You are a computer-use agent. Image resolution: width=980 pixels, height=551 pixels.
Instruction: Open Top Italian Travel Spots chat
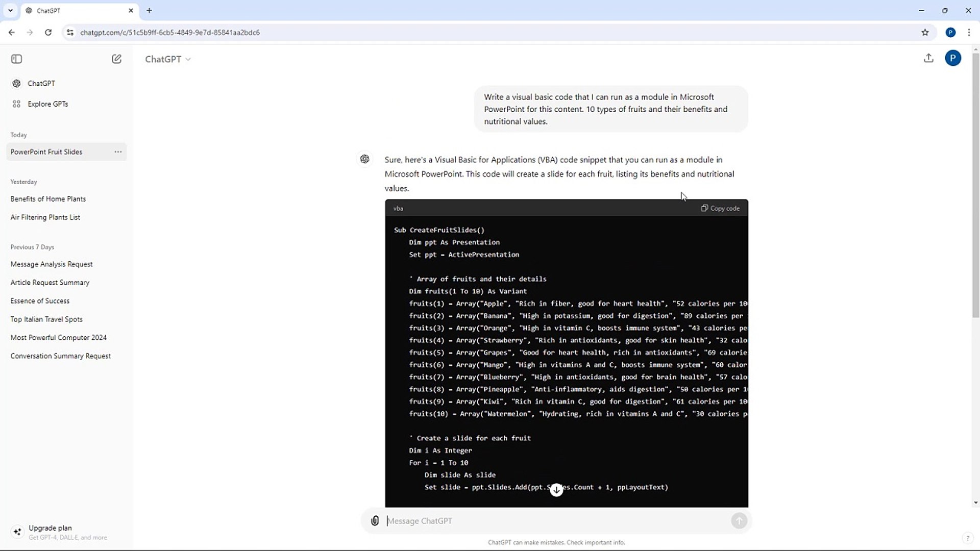[x=46, y=319]
